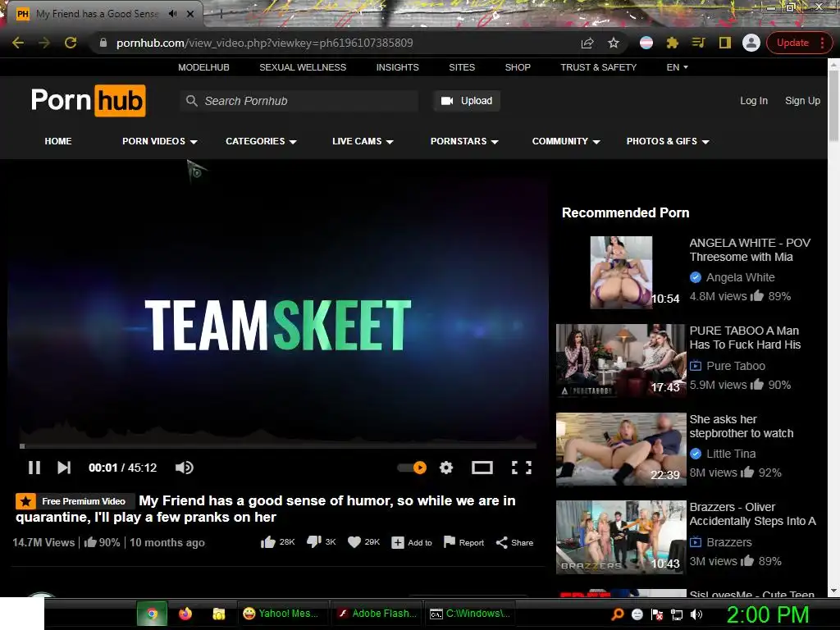Image resolution: width=840 pixels, height=630 pixels.
Task: Click the Free Premium Video badge
Action: click(x=75, y=501)
